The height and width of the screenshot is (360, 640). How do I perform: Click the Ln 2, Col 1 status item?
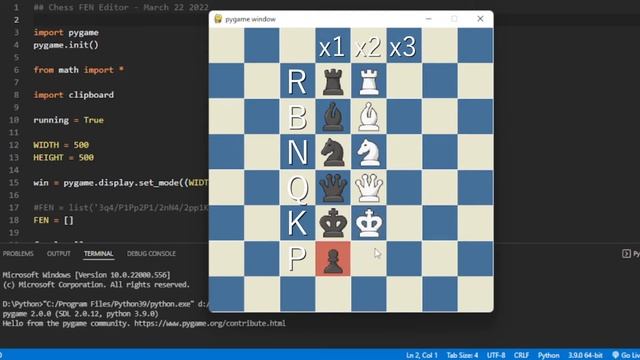422,355
